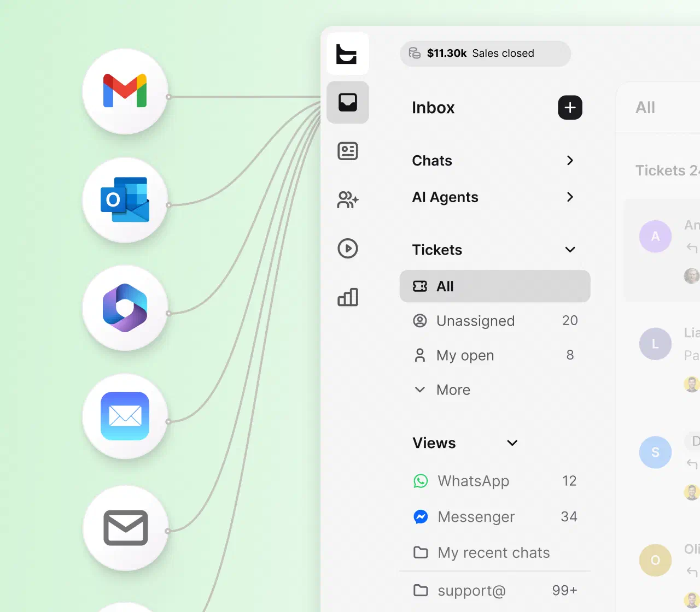Click the gray generic envelope icon

coord(125,528)
